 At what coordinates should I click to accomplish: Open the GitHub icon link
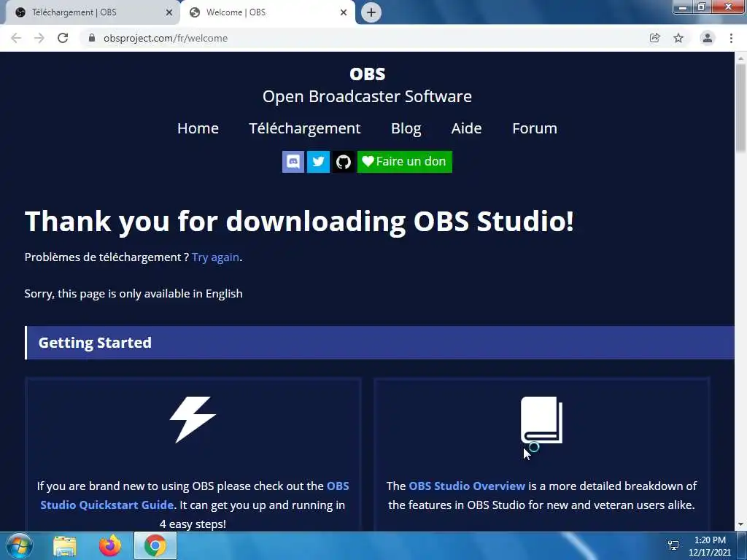[343, 162]
